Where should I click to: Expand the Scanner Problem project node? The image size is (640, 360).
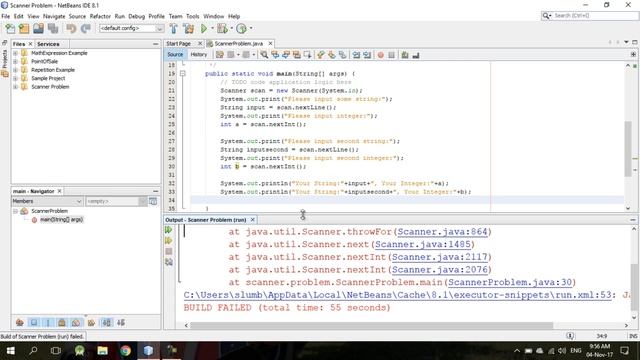coord(15,87)
